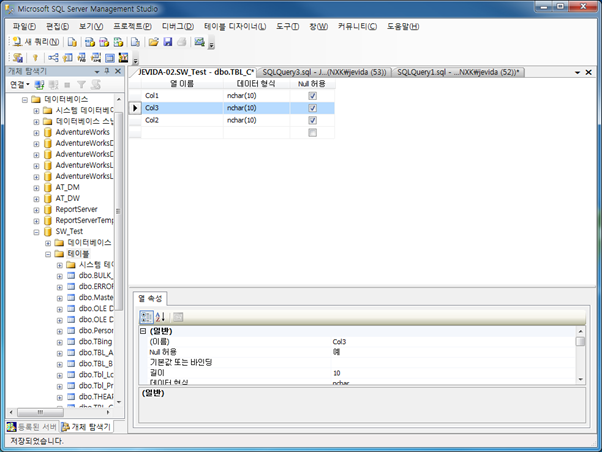This screenshot has height=452, width=602.
Task: Toggle Object Explorer auto-hide pin
Action: point(107,71)
